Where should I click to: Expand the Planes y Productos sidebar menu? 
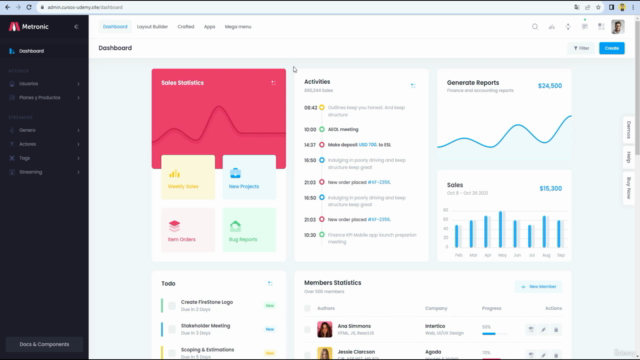[x=44, y=98]
